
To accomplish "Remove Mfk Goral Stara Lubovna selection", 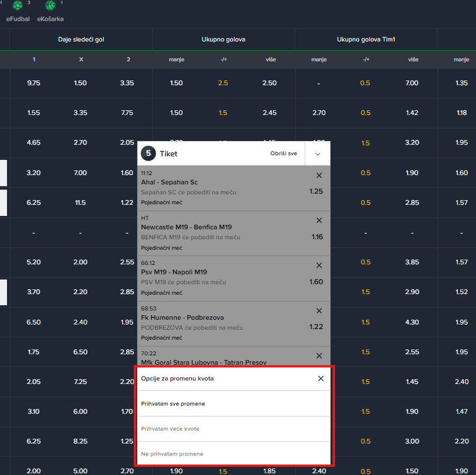I will point(319,355).
